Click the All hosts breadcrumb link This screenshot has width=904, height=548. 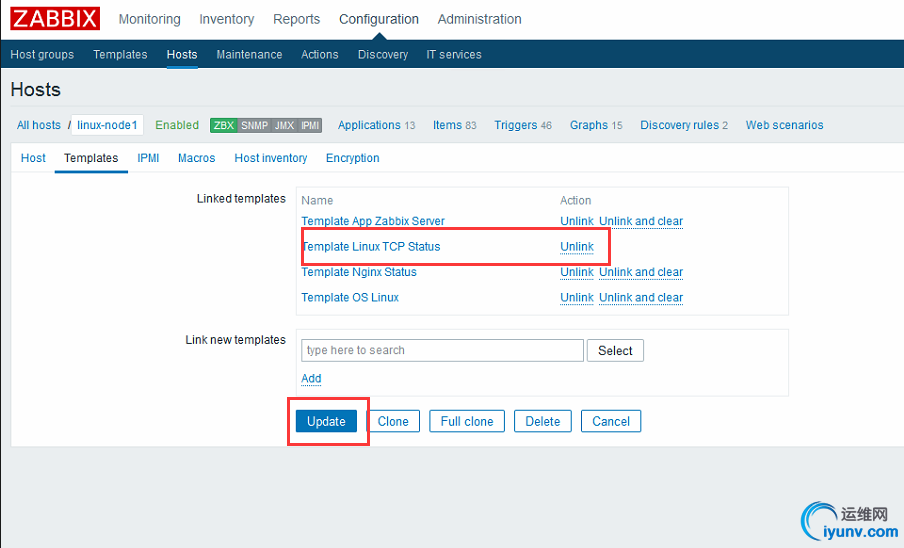pyautogui.click(x=39, y=125)
